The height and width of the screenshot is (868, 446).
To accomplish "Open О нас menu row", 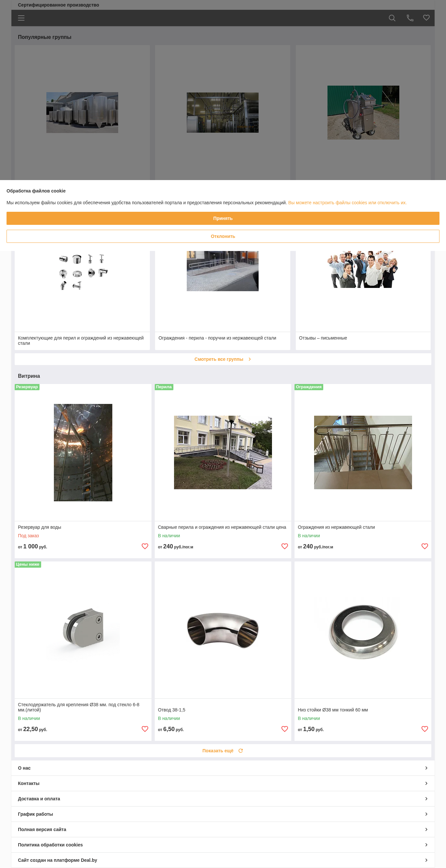I will pyautogui.click(x=223, y=768).
